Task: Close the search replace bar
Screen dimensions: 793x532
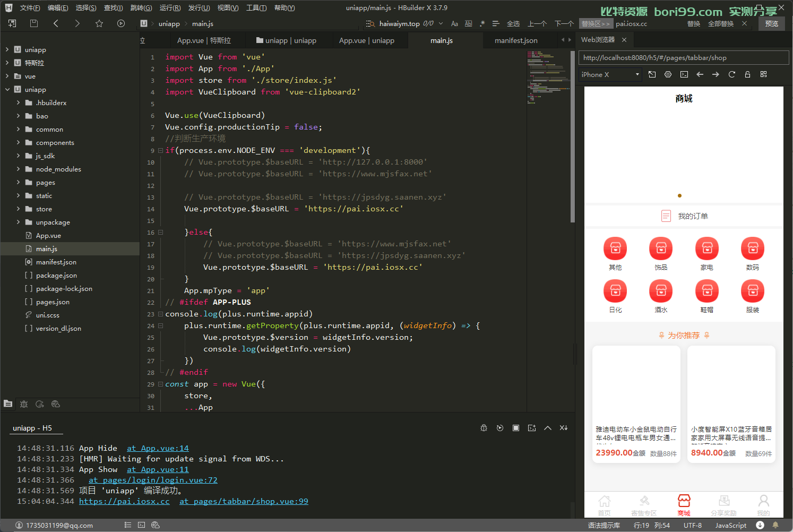Action: coord(744,23)
